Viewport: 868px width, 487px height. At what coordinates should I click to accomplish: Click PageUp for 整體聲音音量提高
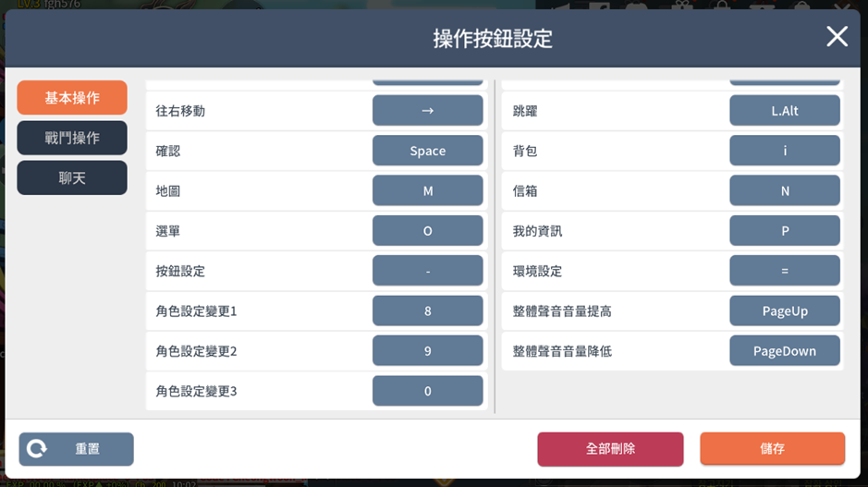(785, 310)
